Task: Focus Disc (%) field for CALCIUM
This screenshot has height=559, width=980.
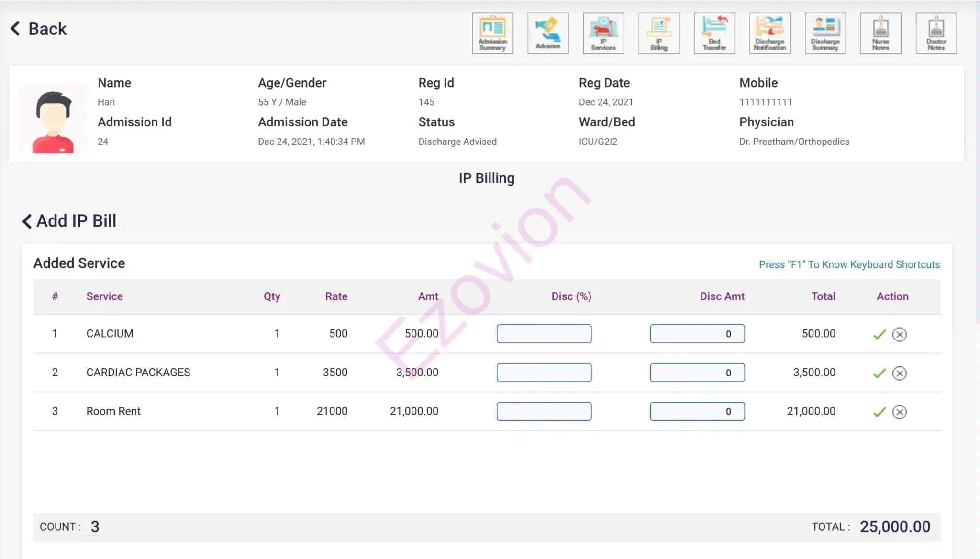Action: point(544,334)
